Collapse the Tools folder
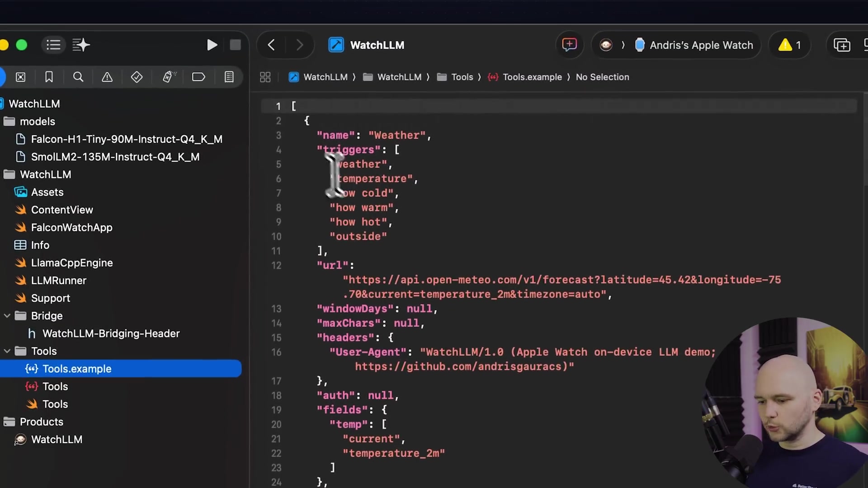868x488 pixels. pos(7,351)
